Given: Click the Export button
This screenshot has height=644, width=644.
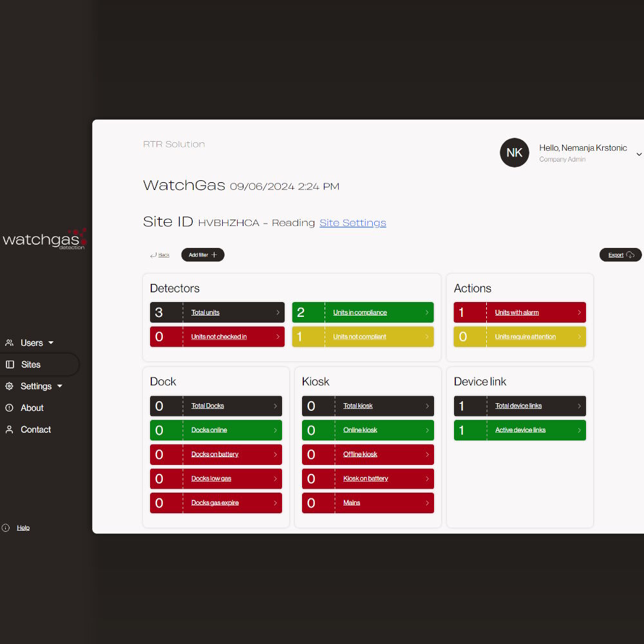Looking at the screenshot, I should pos(620,255).
